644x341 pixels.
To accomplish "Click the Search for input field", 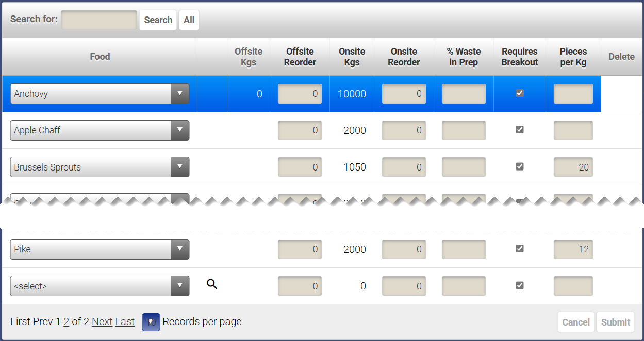I will click(99, 20).
